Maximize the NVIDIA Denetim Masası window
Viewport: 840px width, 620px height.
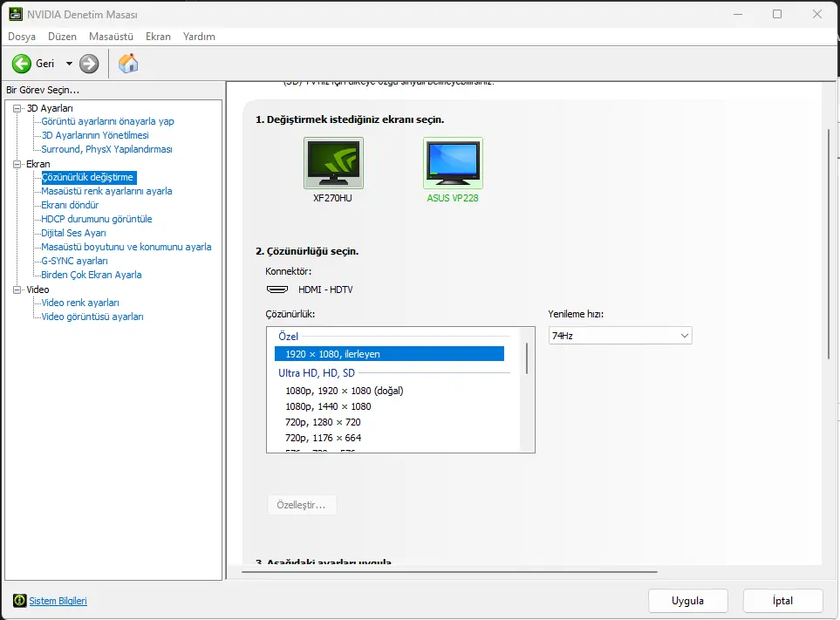[x=777, y=15]
